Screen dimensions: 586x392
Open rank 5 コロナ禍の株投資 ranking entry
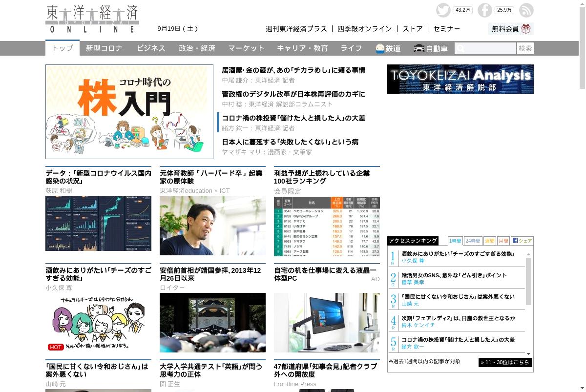(458, 340)
